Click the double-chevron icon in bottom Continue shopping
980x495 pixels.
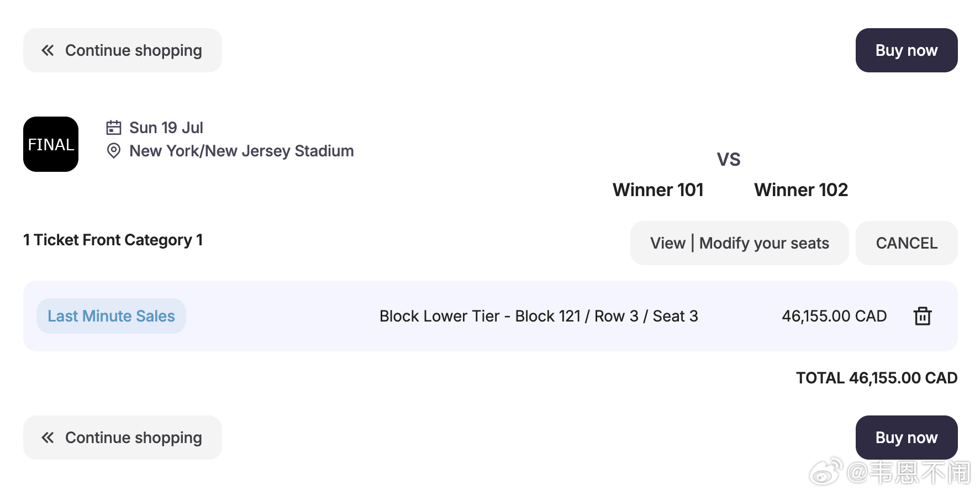coord(48,438)
